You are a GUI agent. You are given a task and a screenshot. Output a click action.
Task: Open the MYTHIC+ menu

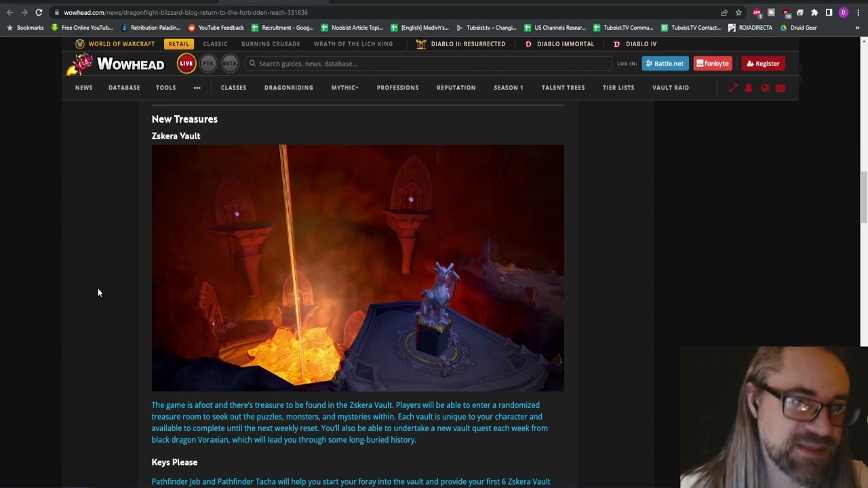[x=344, y=87]
